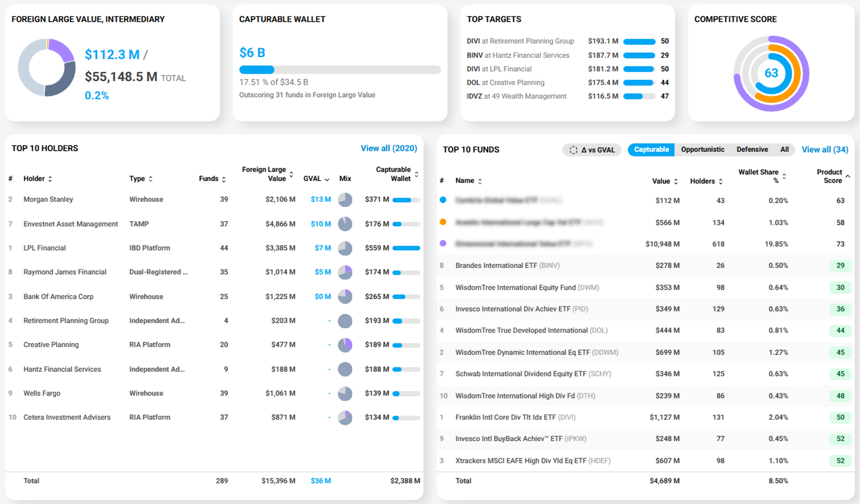Select the Capturable tab

(651, 150)
